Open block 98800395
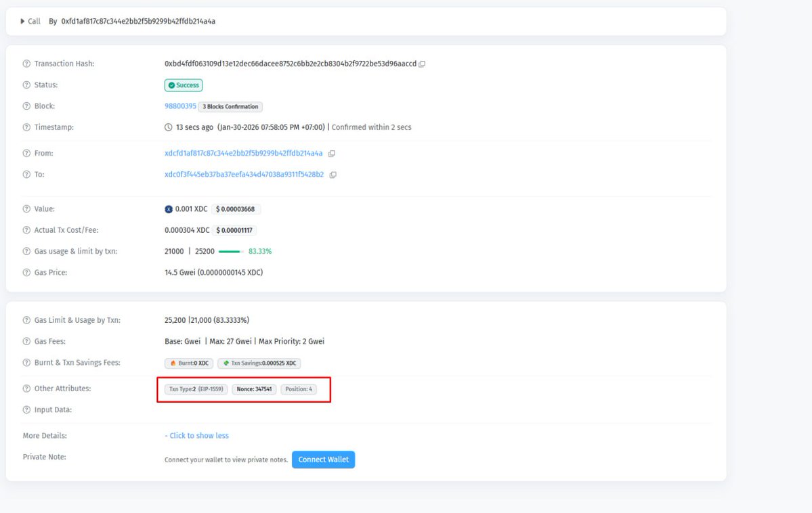The height and width of the screenshot is (513, 812). [x=180, y=106]
